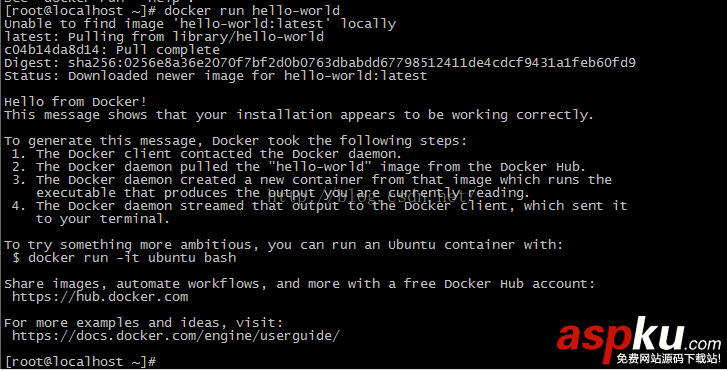This screenshot has width=727, height=371.
Task: Click the 'Hello from Docker!' line
Action: coord(76,102)
